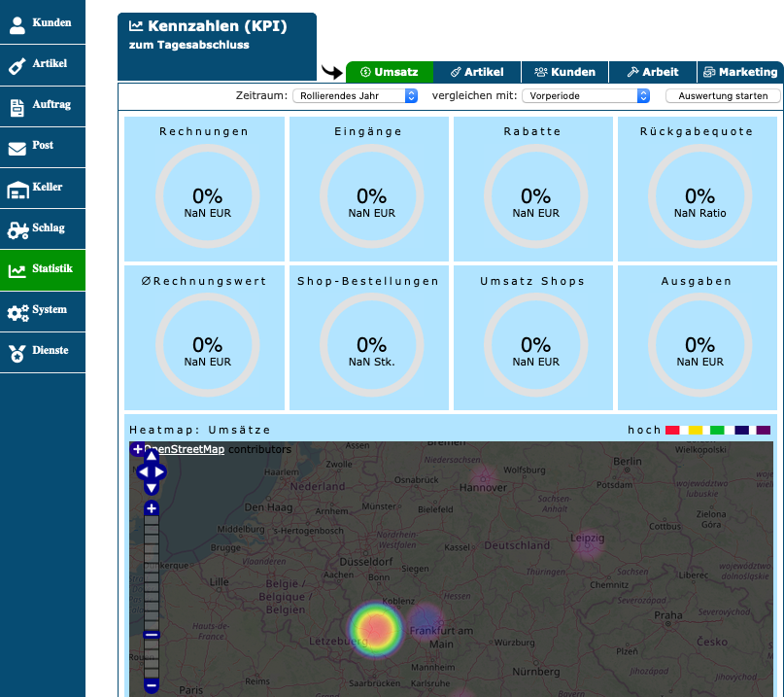Screen dimensions: 784x697
Task: Go to Auftrag in the sidebar
Action: 42,105
